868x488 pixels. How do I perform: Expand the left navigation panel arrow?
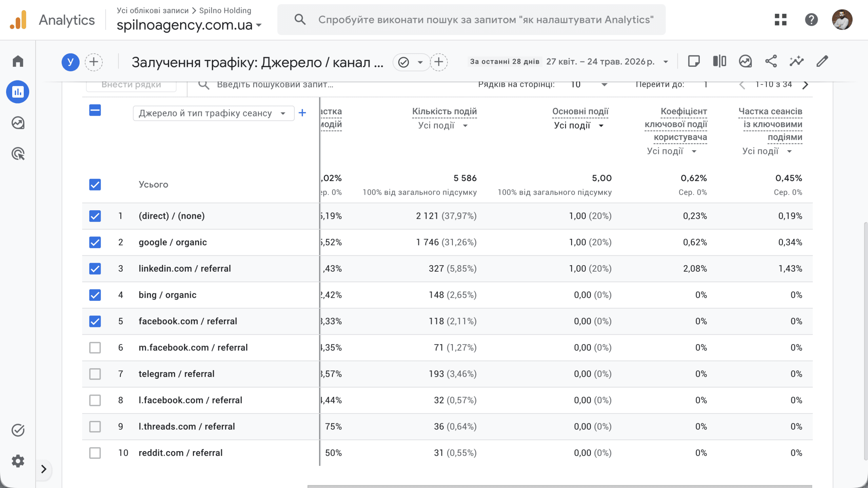point(44,469)
